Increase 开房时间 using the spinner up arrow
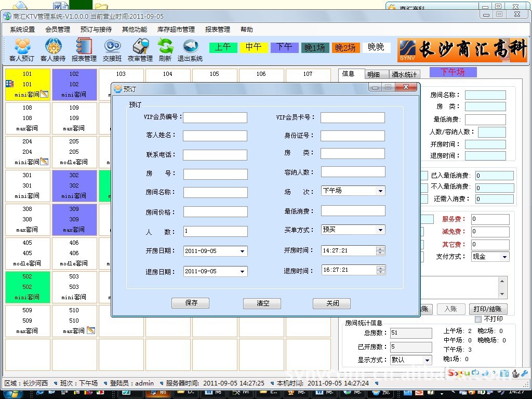Screen dimensions: 532x399 coord(381,248)
